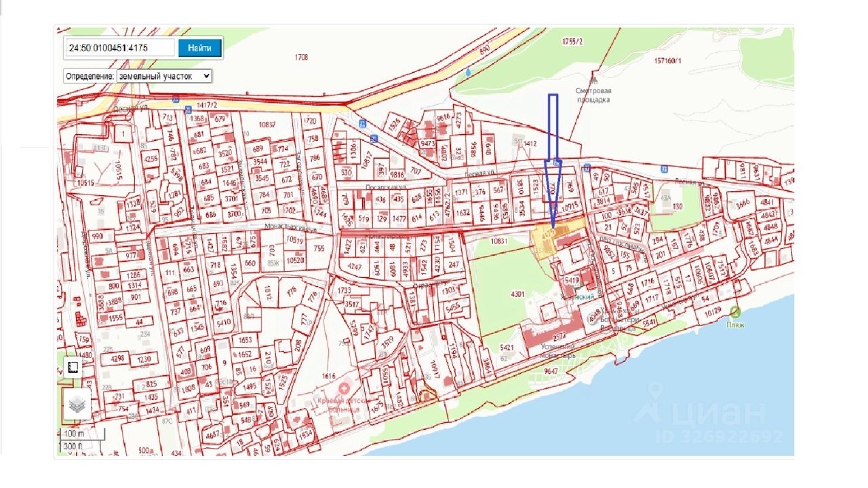Open the Определение object type dropdown
The width and height of the screenshot is (868, 488).
pos(165,77)
